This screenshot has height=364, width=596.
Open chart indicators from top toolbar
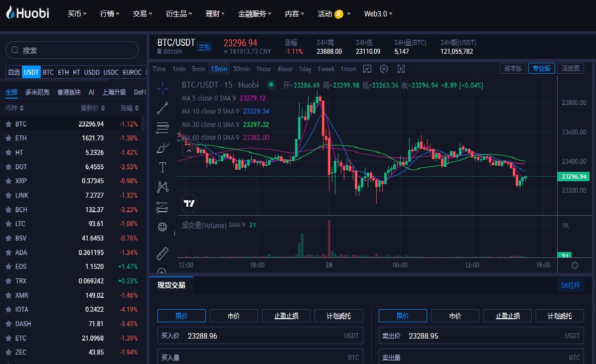tap(367, 69)
